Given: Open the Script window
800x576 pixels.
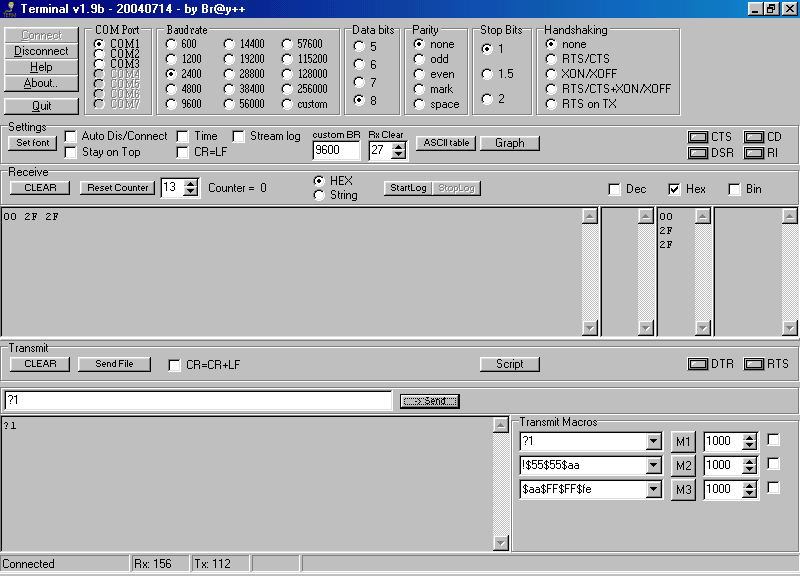Looking at the screenshot, I should coord(510,364).
